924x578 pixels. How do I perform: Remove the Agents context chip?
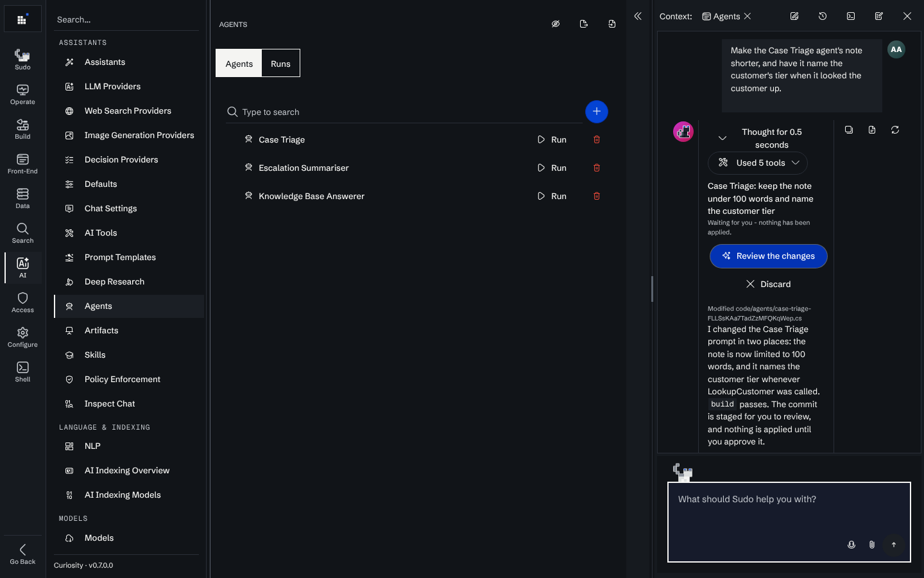(x=748, y=16)
